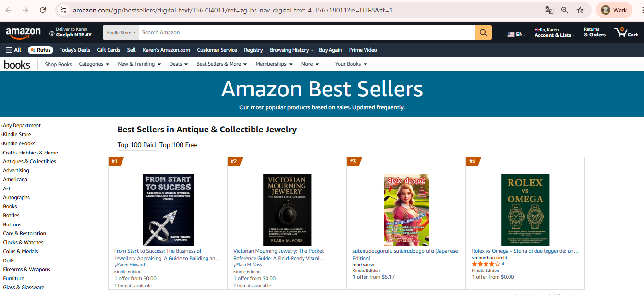Switch to the Top 100 Paid tab
This screenshot has height=295, width=644.
[136, 145]
